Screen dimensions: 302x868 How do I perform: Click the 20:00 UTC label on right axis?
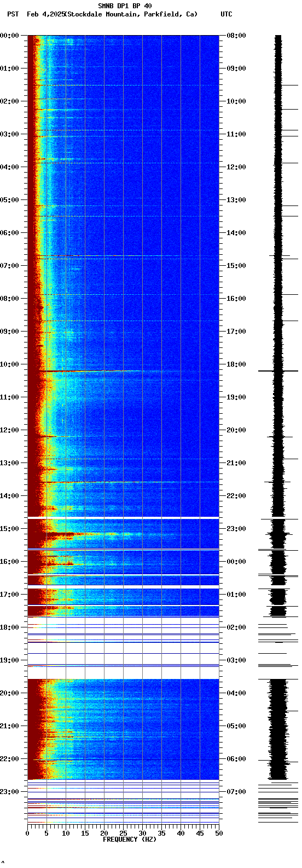(236, 430)
